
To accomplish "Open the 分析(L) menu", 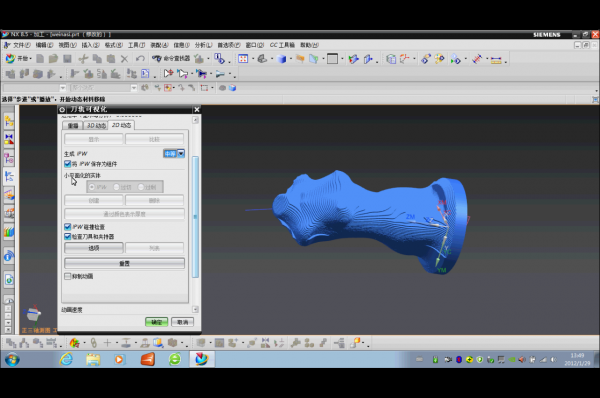I will (203, 45).
